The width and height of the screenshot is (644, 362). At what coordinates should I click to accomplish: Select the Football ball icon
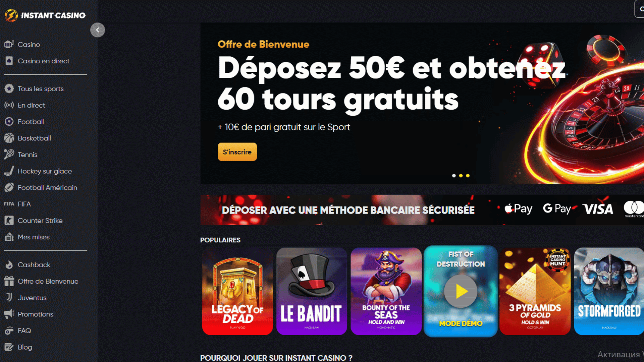click(9, 122)
